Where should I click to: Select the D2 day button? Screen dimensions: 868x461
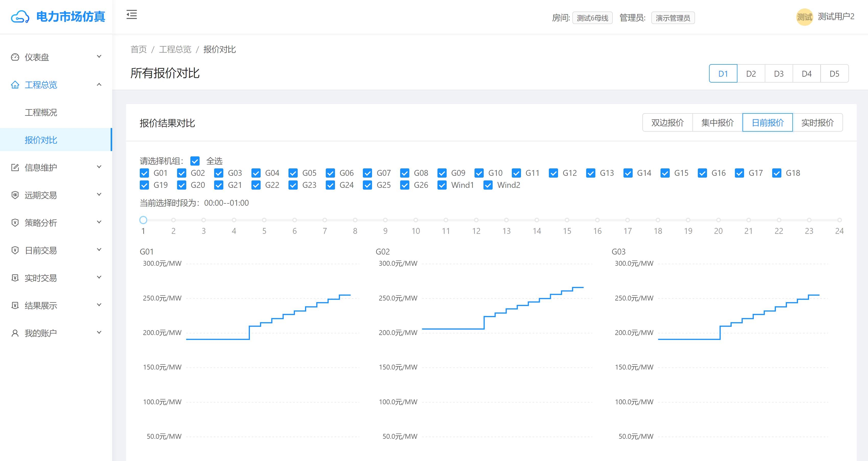[751, 73]
